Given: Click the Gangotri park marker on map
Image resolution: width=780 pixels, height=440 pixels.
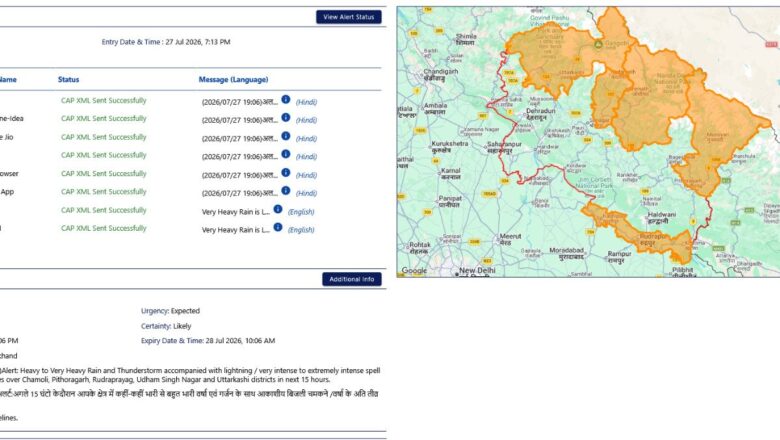Looking at the screenshot, I should pyautogui.click(x=598, y=44).
